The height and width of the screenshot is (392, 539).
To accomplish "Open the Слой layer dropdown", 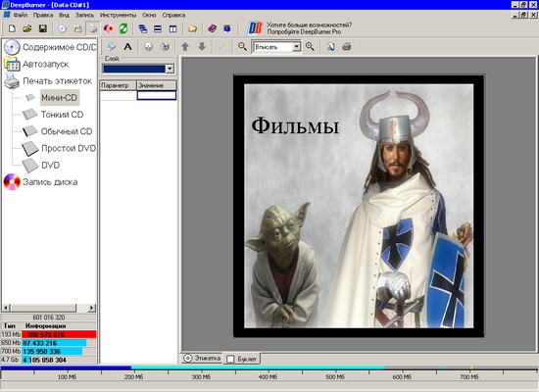I will tap(170, 69).
